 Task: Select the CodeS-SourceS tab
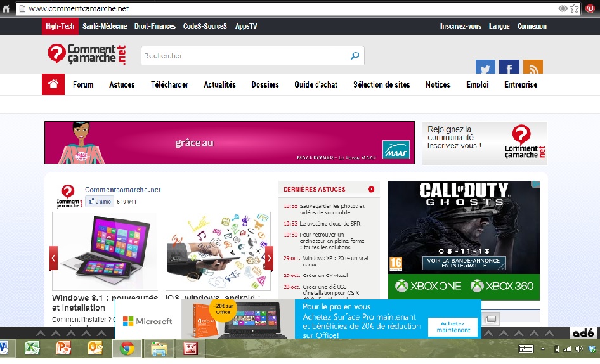pyautogui.click(x=205, y=26)
